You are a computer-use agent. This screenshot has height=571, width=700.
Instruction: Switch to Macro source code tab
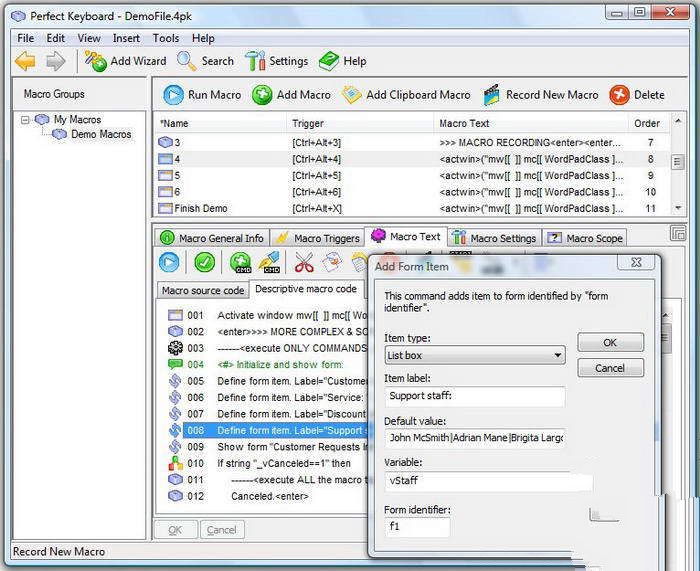pyautogui.click(x=203, y=290)
